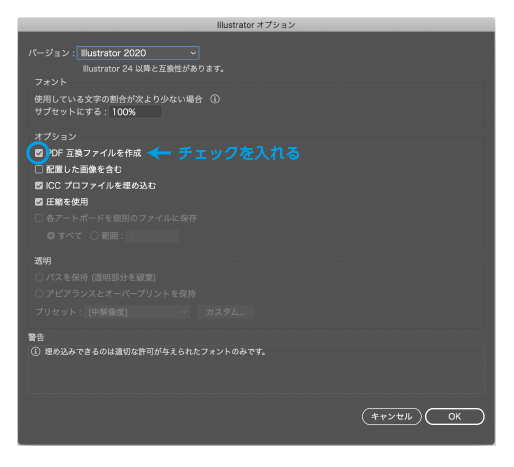The image size is (514, 467).
Task: Select the すべて radio button
Action: (x=51, y=236)
